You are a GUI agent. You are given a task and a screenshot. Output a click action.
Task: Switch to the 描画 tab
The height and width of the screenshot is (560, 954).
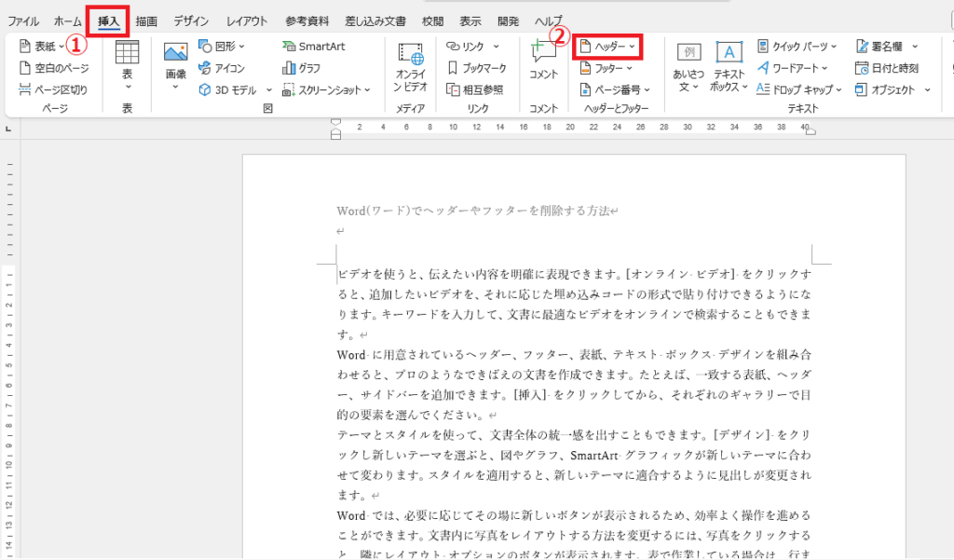pos(146,21)
